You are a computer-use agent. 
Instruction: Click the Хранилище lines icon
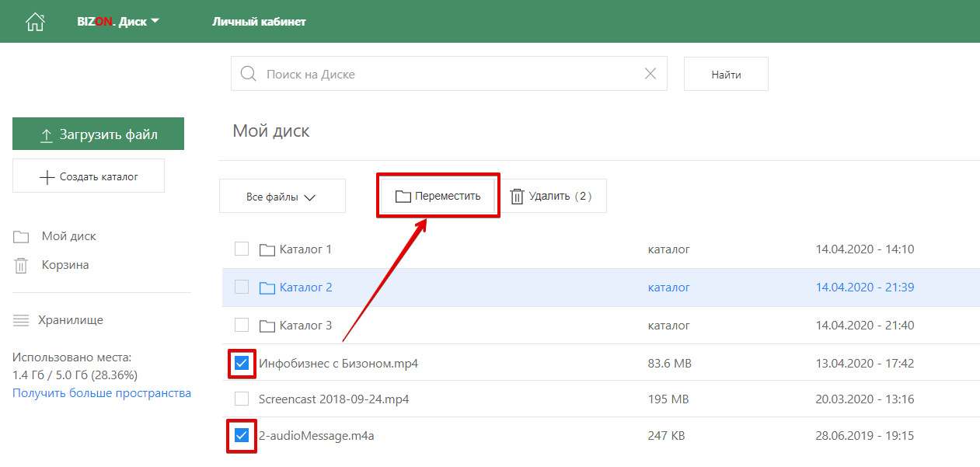pos(21,320)
